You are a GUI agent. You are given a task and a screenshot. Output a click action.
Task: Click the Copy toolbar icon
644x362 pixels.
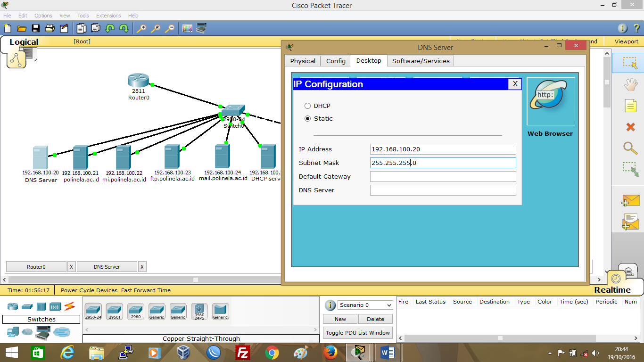point(82,28)
